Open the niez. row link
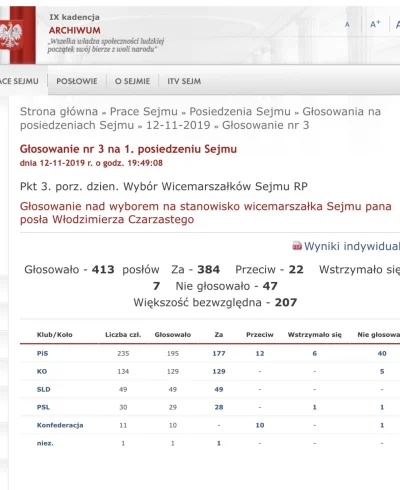This screenshot has width=400, height=490. tap(45, 443)
